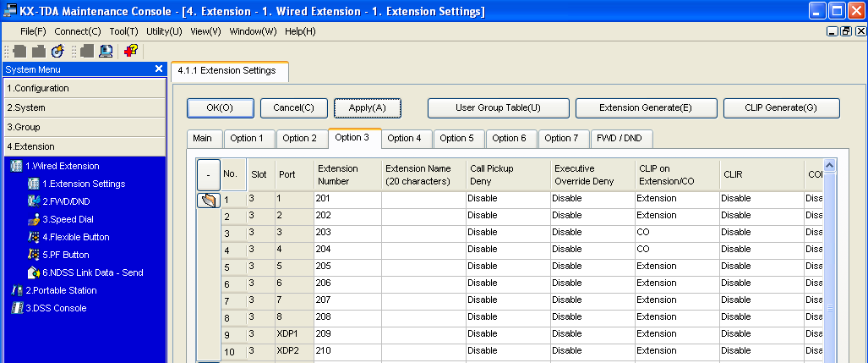Click the table's vertical scrollbar thumb
This screenshot has height=363, width=868.
[829, 308]
